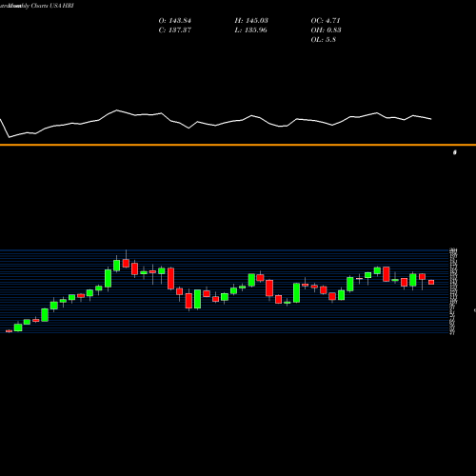
Task: Click the right end of the white line chart
Action: tap(431, 119)
